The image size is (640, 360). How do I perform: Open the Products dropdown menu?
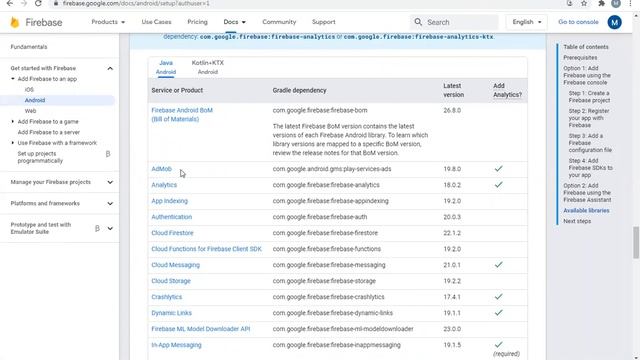pos(108,22)
